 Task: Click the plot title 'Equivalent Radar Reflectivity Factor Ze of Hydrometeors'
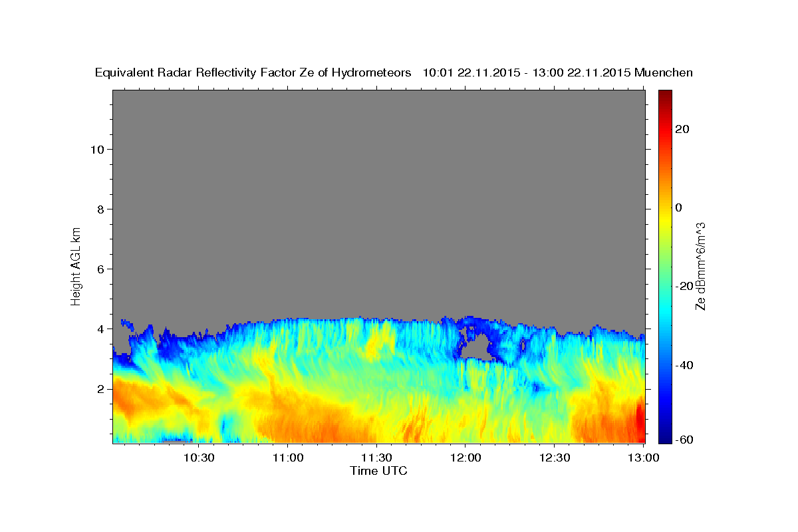point(253,73)
